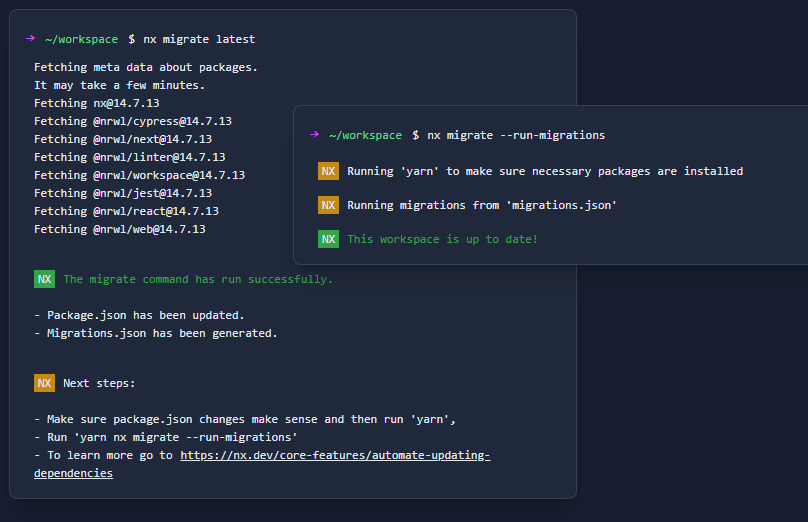The height and width of the screenshot is (522, 808).
Task: Click 'This workspace is up to date!' text
Action: coord(442,239)
